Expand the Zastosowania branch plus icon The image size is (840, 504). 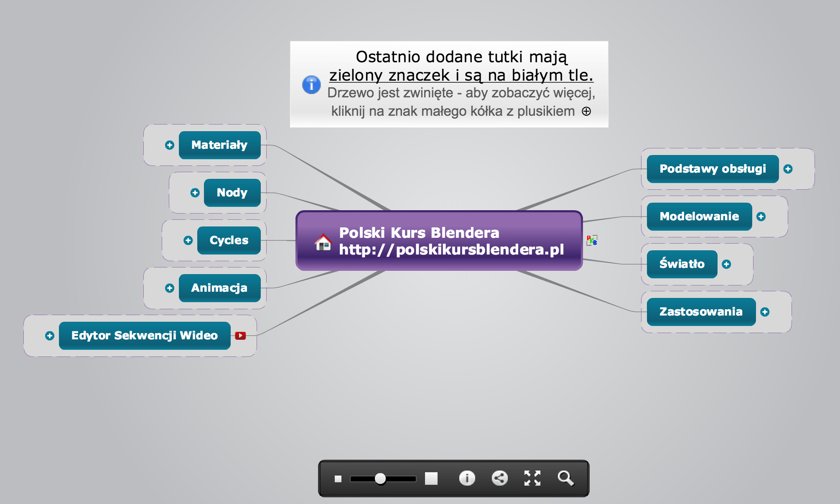[x=765, y=312]
